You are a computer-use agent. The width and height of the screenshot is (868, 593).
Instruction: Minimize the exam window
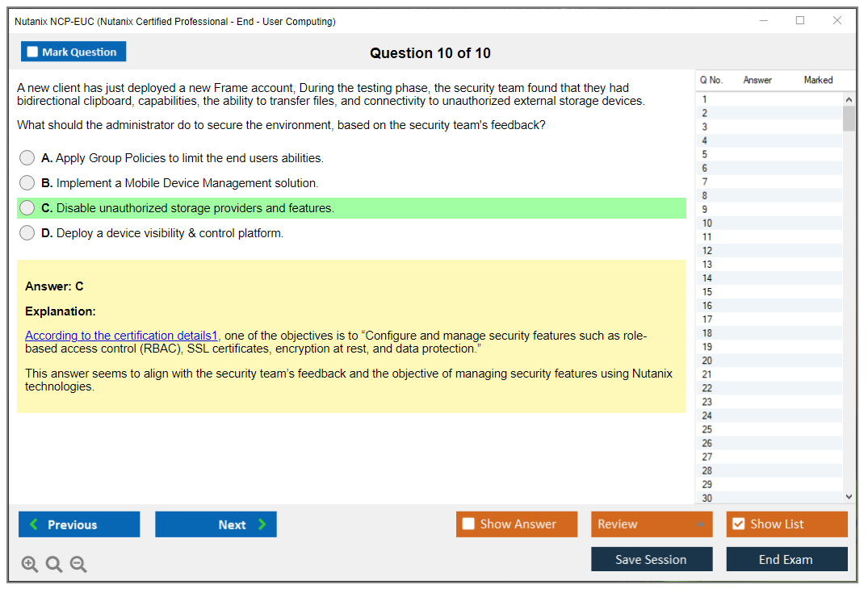[x=764, y=21]
